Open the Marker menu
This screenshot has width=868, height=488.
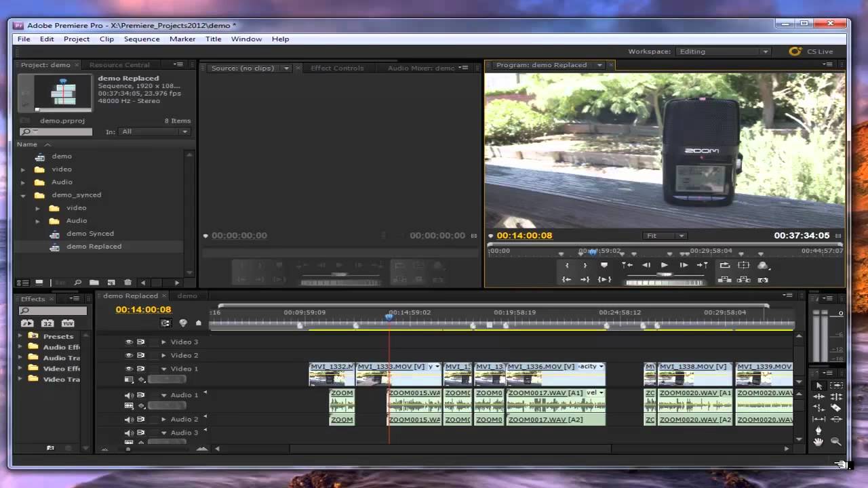point(182,39)
